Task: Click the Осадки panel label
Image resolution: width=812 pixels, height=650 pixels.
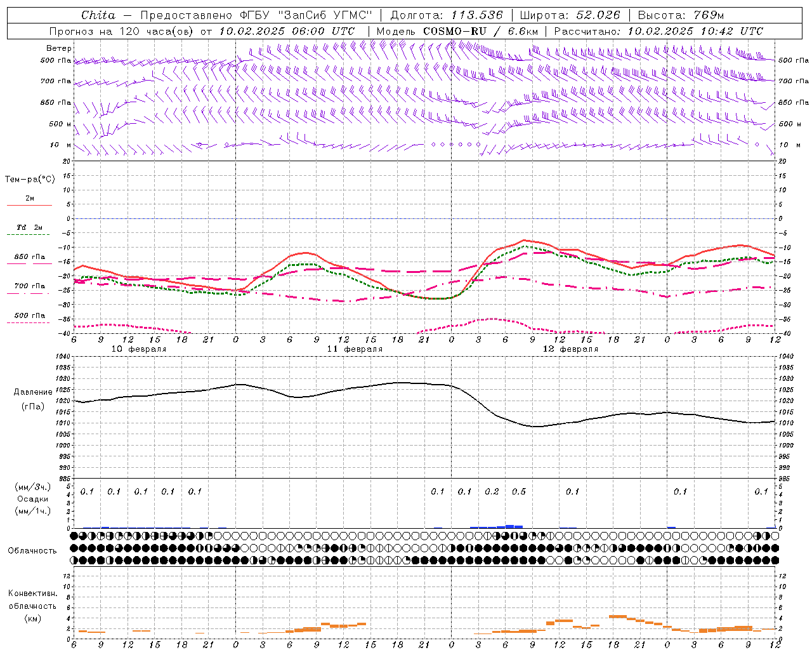Action: tap(33, 500)
